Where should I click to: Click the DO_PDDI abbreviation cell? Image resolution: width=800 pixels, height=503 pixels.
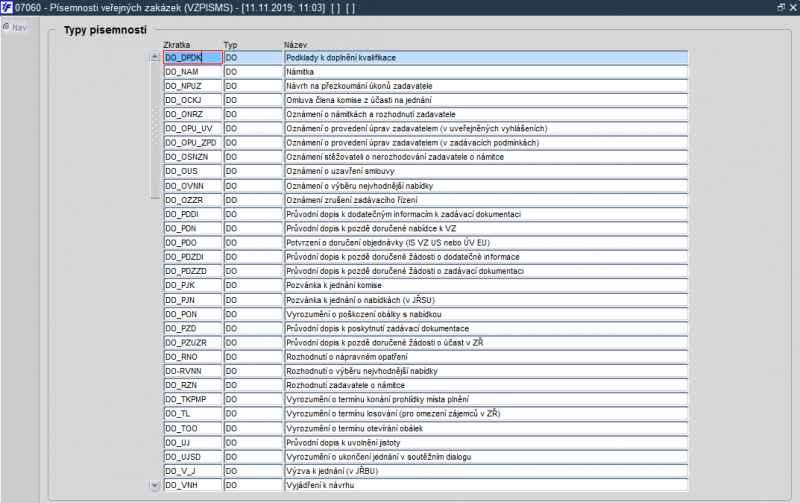tap(193, 214)
